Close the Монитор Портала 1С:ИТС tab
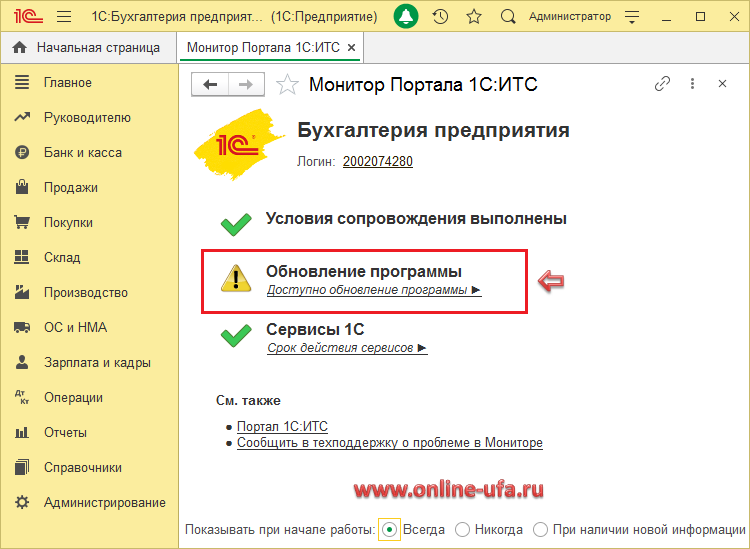The height and width of the screenshot is (549, 750). 351,47
